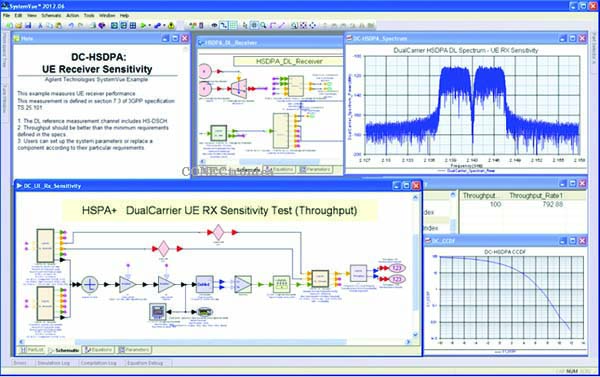Click the Save toolbar icon

click(x=28, y=26)
